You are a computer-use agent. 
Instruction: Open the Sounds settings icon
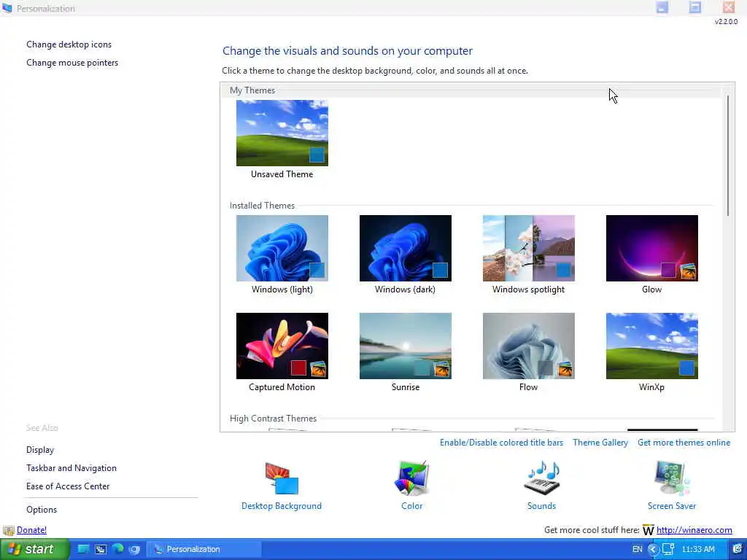pos(542,478)
